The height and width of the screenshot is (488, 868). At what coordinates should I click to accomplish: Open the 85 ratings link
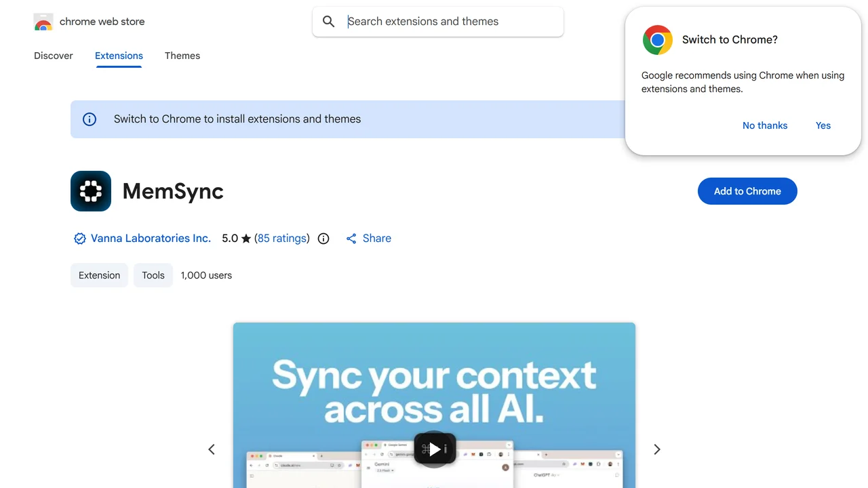click(x=282, y=239)
